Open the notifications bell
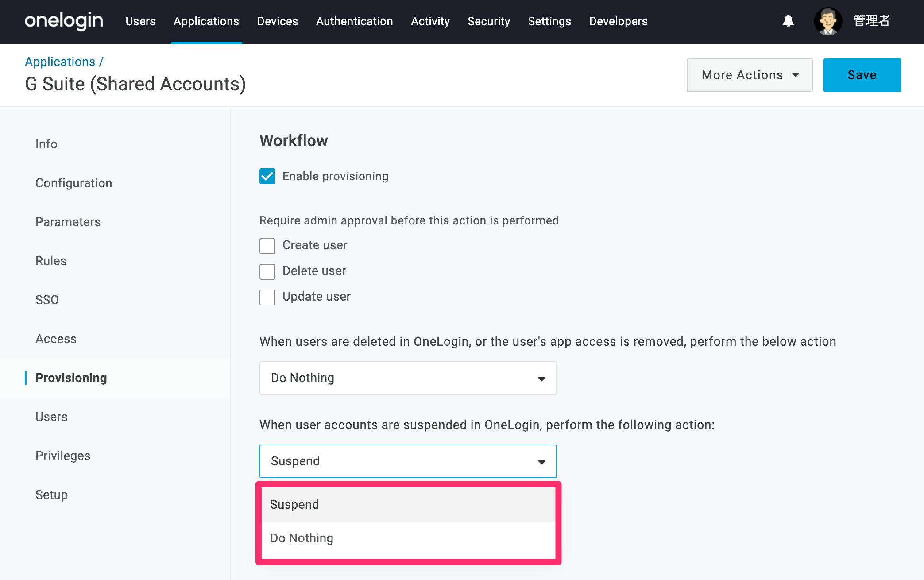Image resolution: width=924 pixels, height=580 pixels. pos(788,21)
